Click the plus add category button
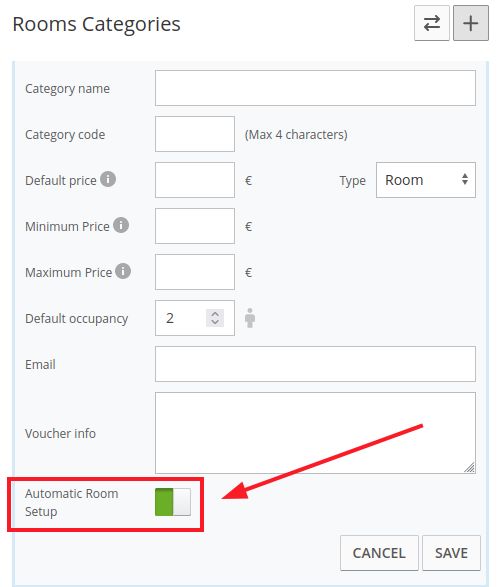 471,23
